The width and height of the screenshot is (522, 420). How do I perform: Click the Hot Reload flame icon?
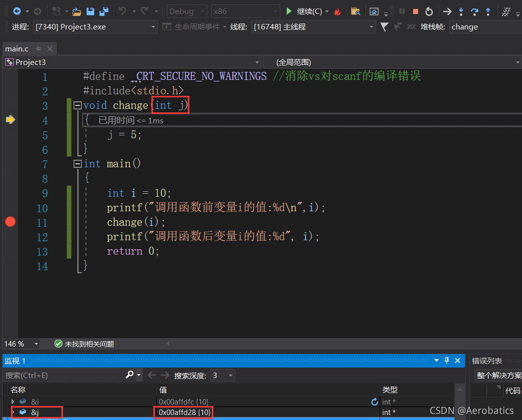[x=338, y=11]
